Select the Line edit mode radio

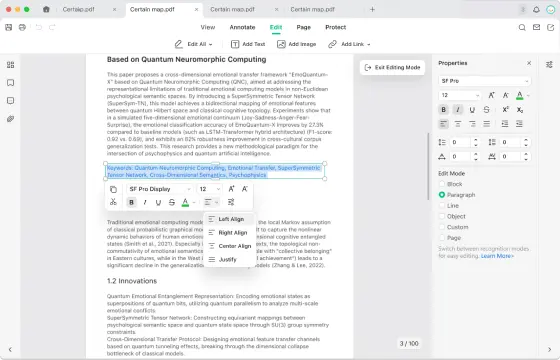[442, 205]
